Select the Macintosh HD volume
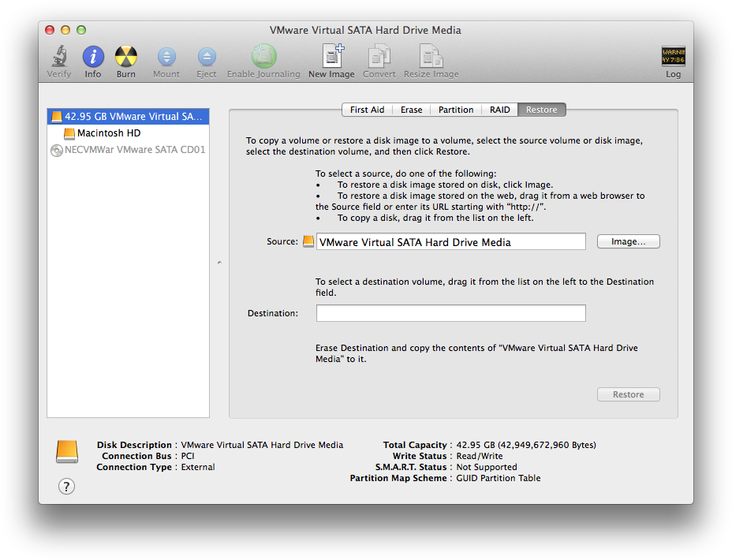 [x=109, y=133]
